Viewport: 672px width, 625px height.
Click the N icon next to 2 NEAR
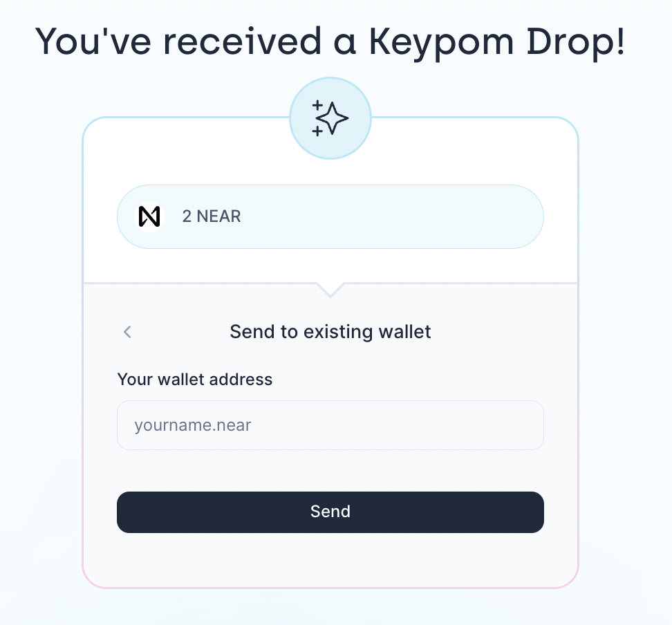[x=149, y=216]
